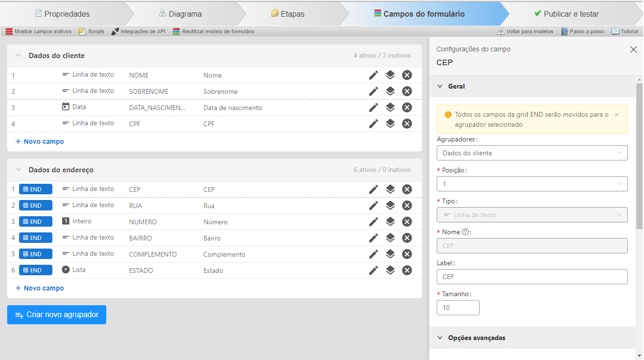Click layers icon in Data de nascimento row
The width and height of the screenshot is (644, 360).
(x=390, y=108)
